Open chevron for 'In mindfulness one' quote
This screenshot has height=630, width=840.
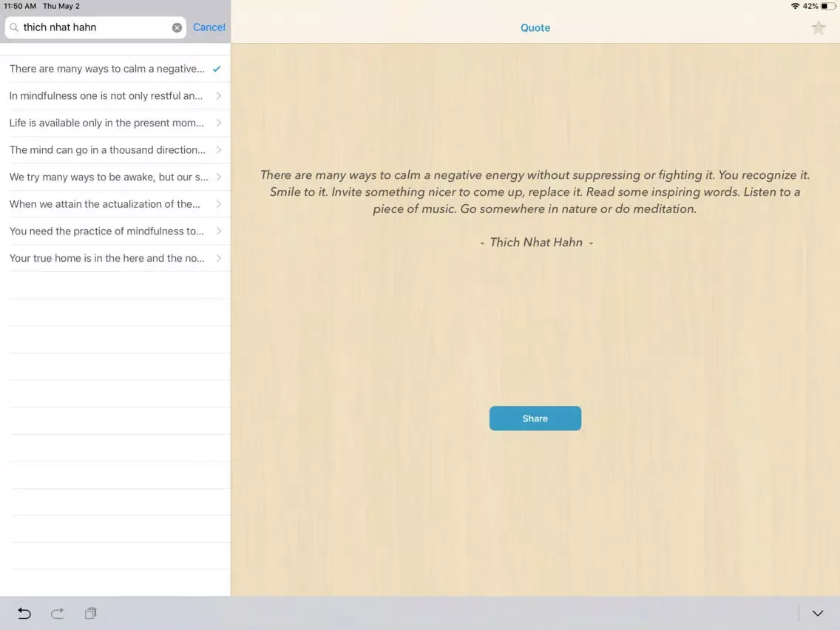coord(218,96)
